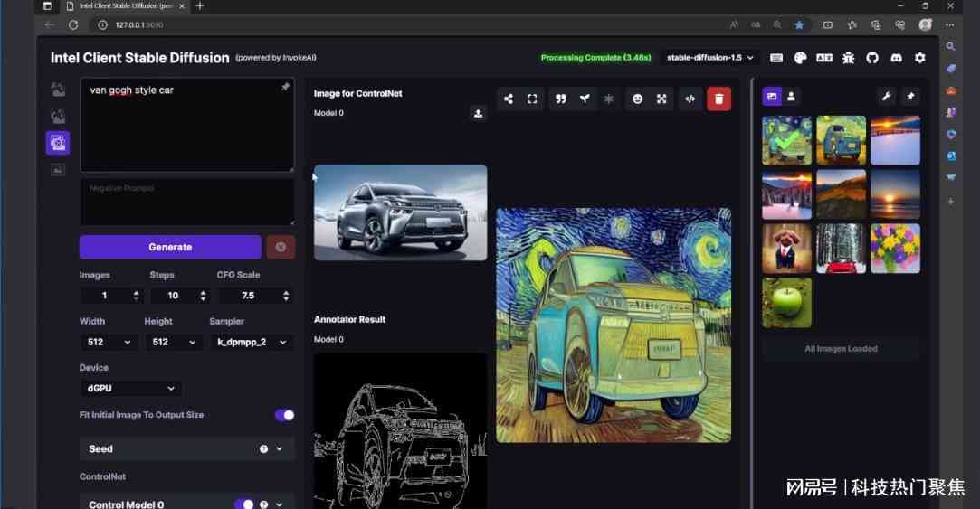The width and height of the screenshot is (980, 509).
Task: Click the Generate button
Action: point(170,247)
